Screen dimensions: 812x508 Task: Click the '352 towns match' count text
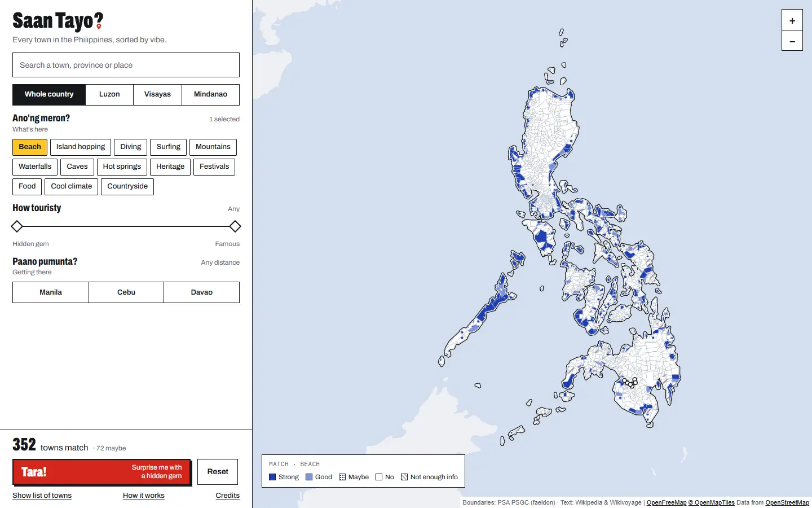coord(50,445)
